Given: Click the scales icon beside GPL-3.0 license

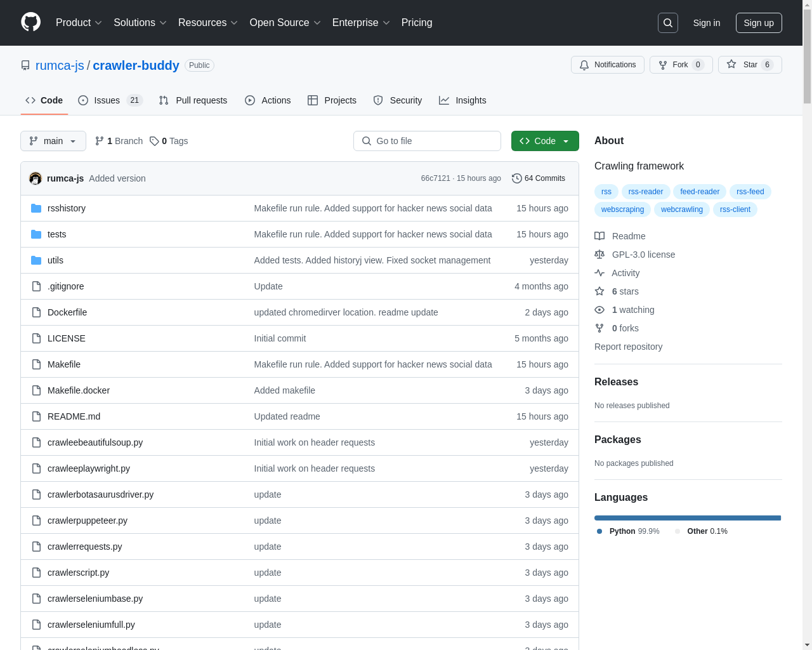Looking at the screenshot, I should click(x=599, y=255).
